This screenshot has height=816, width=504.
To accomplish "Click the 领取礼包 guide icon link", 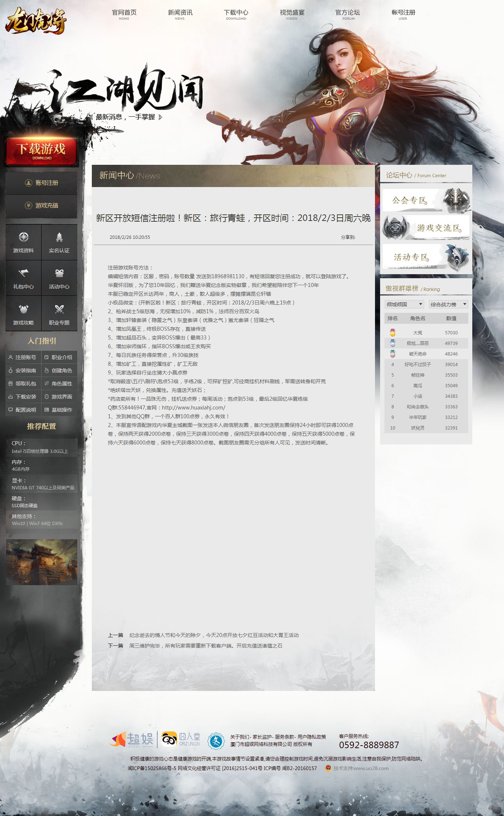I will pyautogui.click(x=23, y=384).
